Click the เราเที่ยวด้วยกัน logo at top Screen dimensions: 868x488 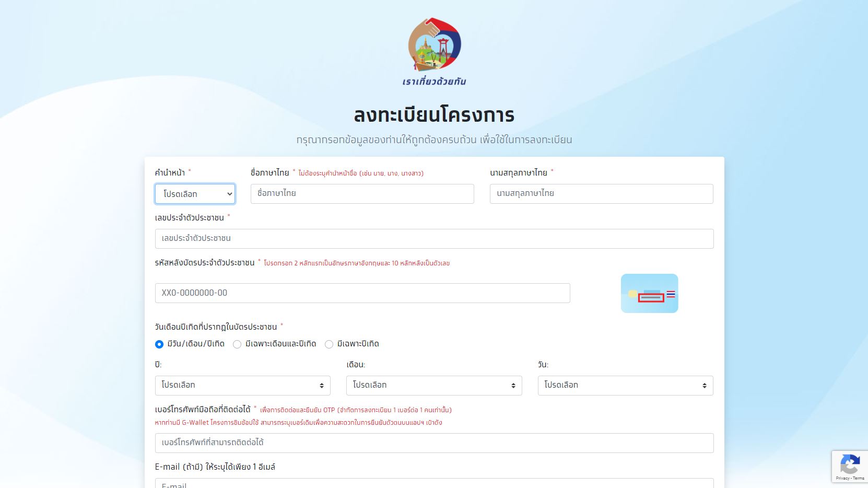(x=434, y=52)
